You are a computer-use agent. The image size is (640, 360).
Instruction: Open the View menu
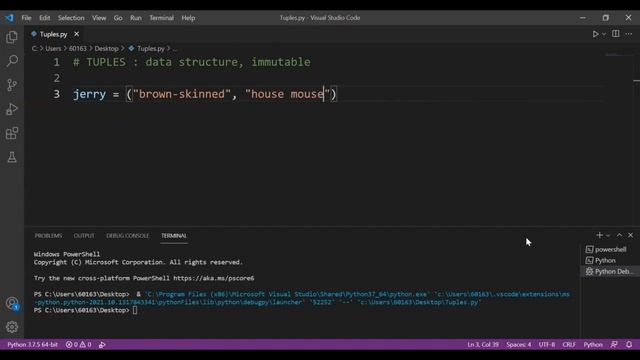pos(99,18)
